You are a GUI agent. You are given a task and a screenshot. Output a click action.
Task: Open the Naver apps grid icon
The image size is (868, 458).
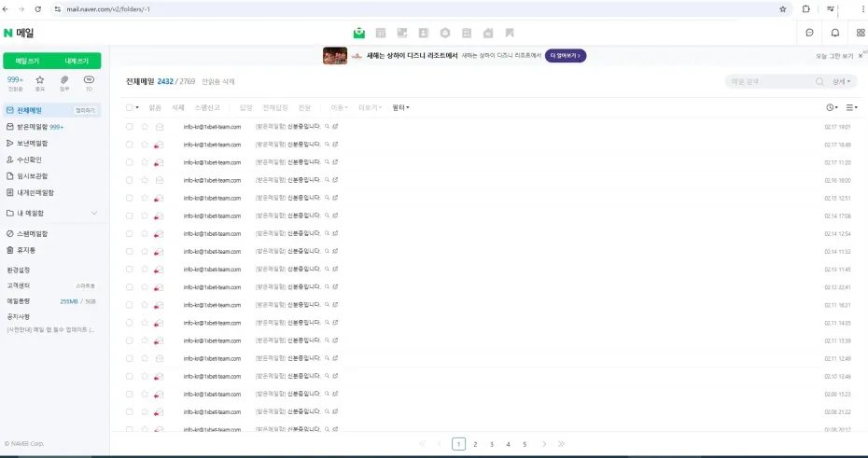(860, 33)
